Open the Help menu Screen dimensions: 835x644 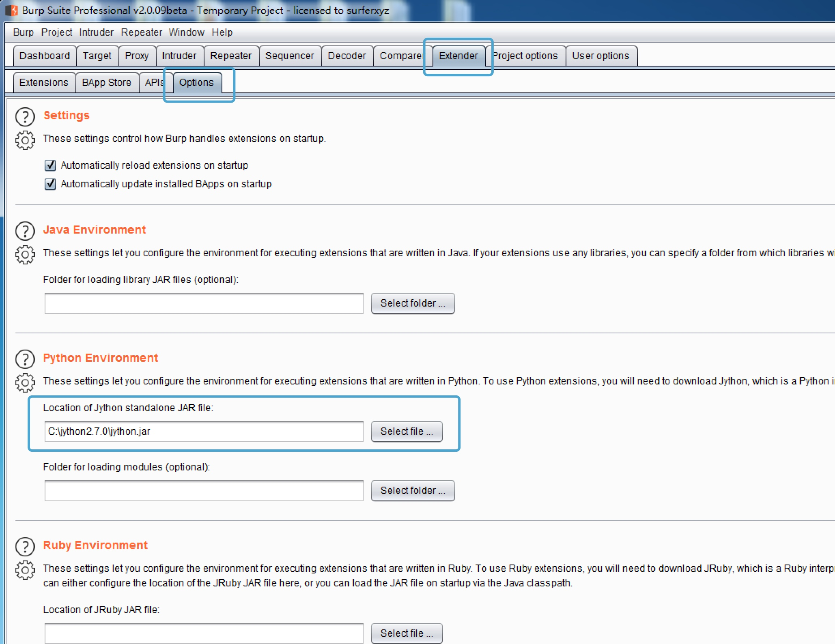pyautogui.click(x=222, y=32)
